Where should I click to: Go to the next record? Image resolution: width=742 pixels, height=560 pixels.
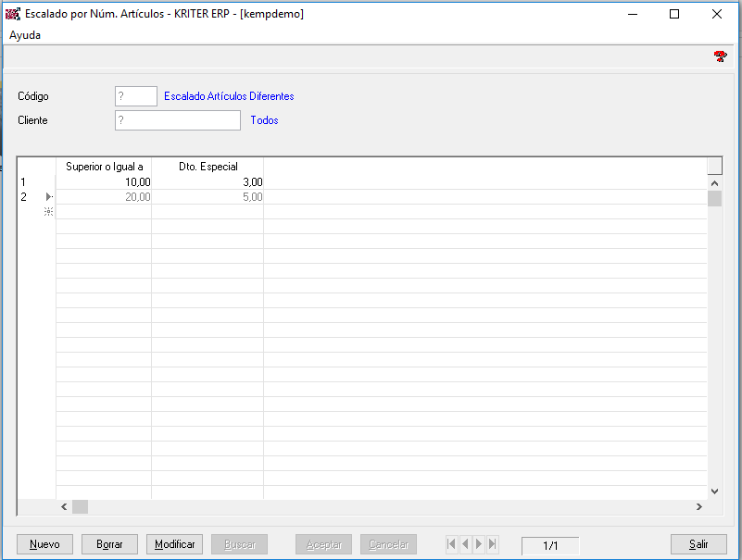(478, 544)
